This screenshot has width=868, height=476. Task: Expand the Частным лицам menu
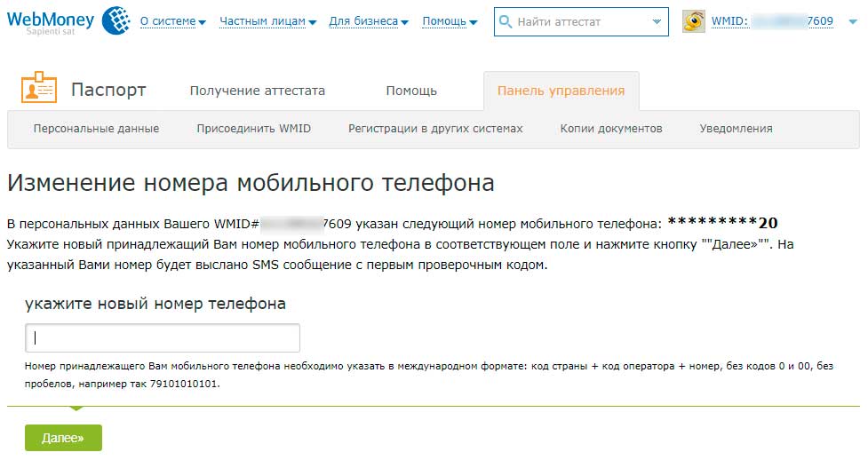coord(268,21)
